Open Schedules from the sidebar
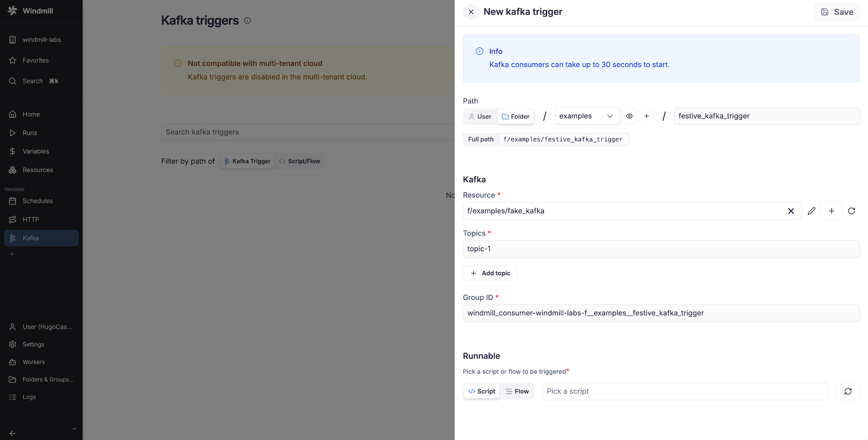This screenshot has height=440, width=868. coord(38,201)
